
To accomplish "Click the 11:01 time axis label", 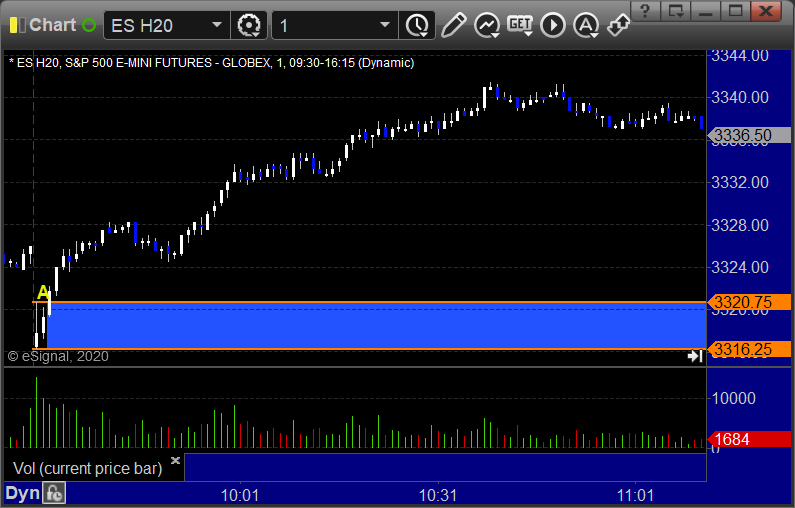I will pos(635,495).
